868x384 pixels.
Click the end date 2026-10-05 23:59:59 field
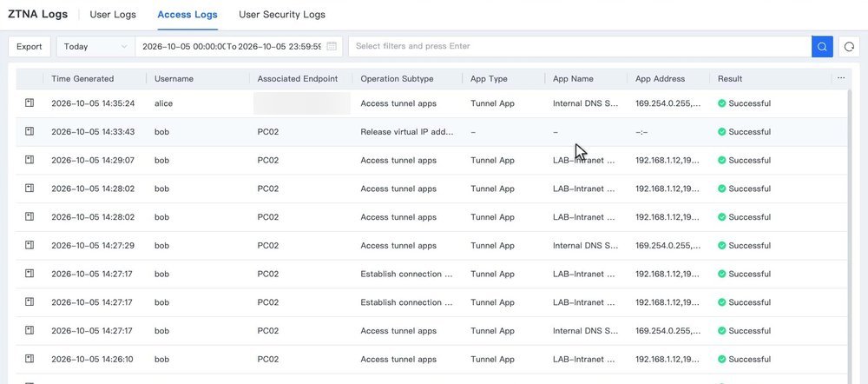coord(279,47)
